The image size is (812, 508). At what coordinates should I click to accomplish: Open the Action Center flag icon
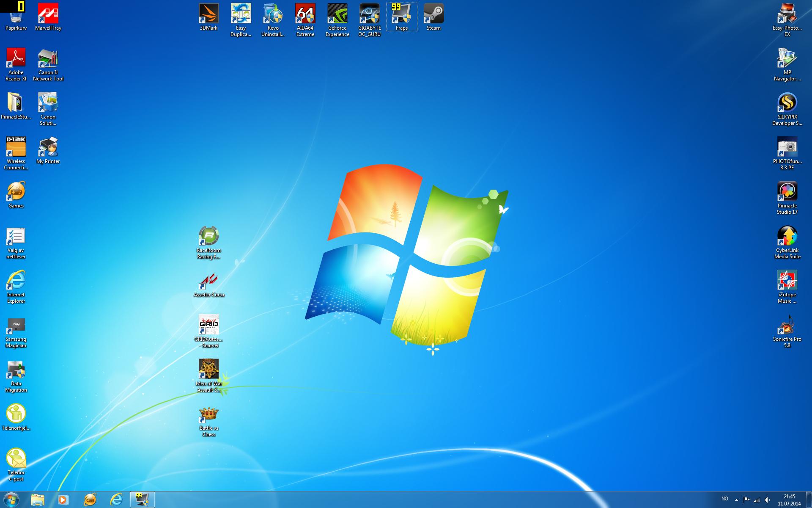pos(746,500)
